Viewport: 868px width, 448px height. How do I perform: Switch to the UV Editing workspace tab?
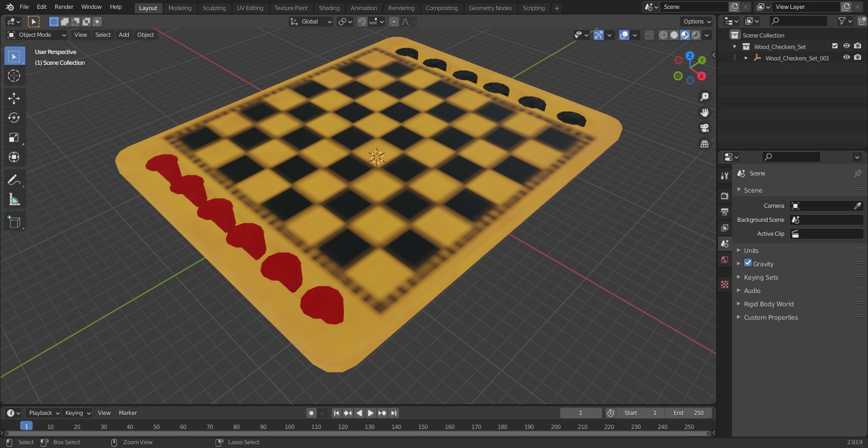[x=250, y=8]
